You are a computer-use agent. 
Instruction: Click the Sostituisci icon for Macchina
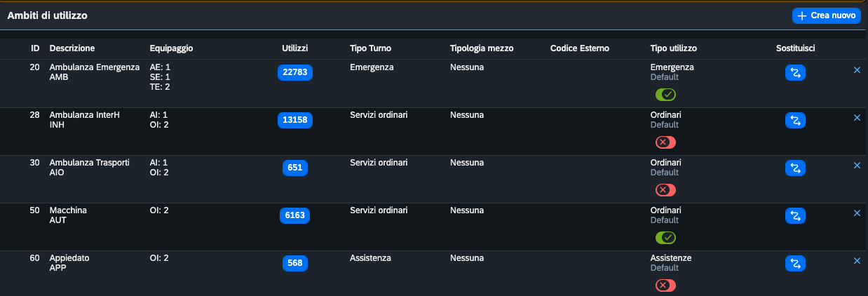point(795,215)
